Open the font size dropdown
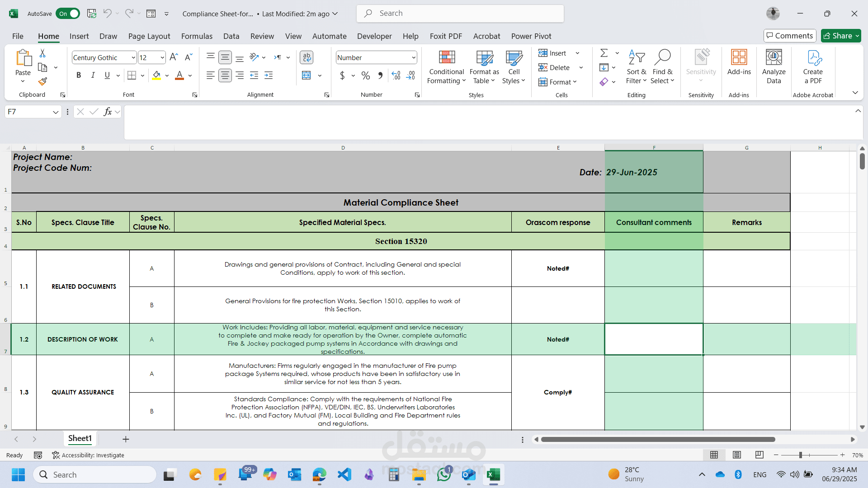Image resolution: width=868 pixels, height=488 pixels. click(x=162, y=57)
